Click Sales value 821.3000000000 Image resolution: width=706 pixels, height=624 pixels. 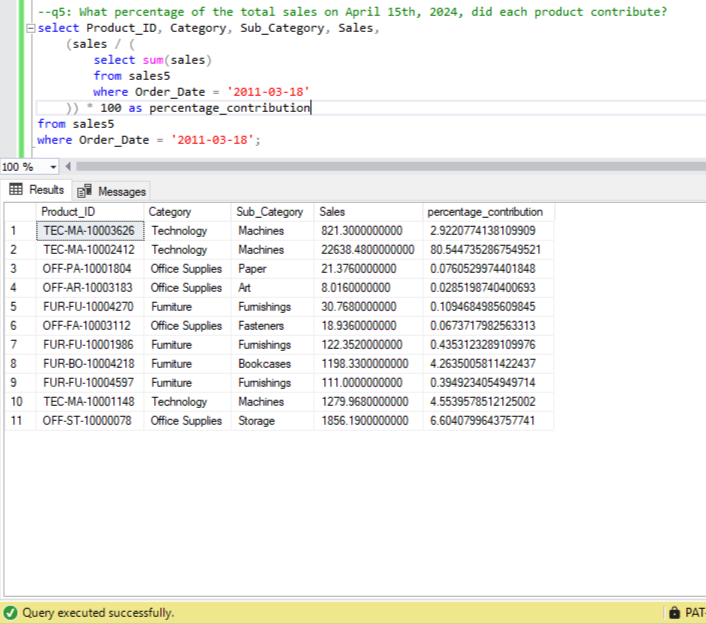click(x=368, y=231)
